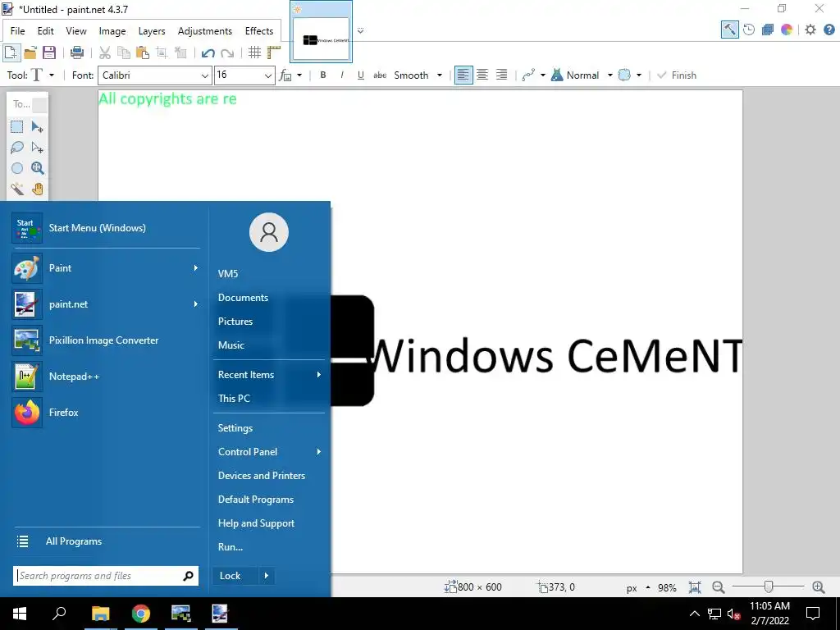Toggle the Layers window visibility
This screenshot has height=630, width=840.
[768, 30]
